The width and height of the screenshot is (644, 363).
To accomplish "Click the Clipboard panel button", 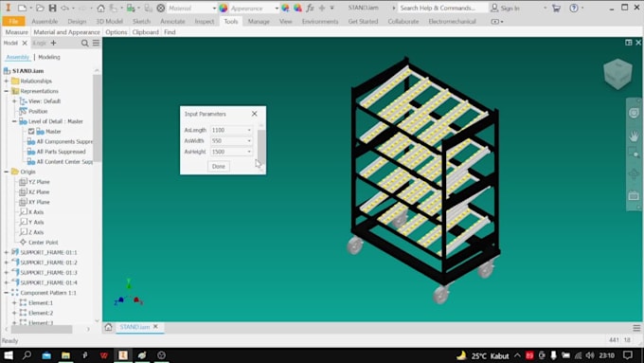I will pos(146,32).
